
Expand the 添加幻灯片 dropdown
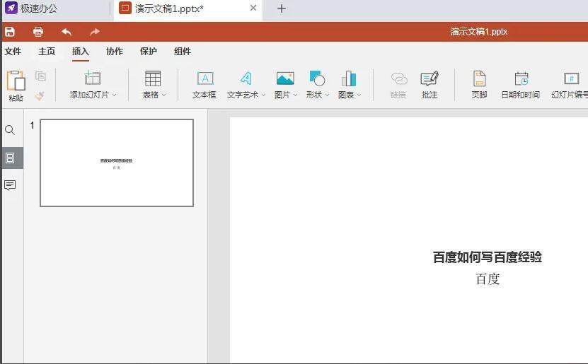(114, 95)
